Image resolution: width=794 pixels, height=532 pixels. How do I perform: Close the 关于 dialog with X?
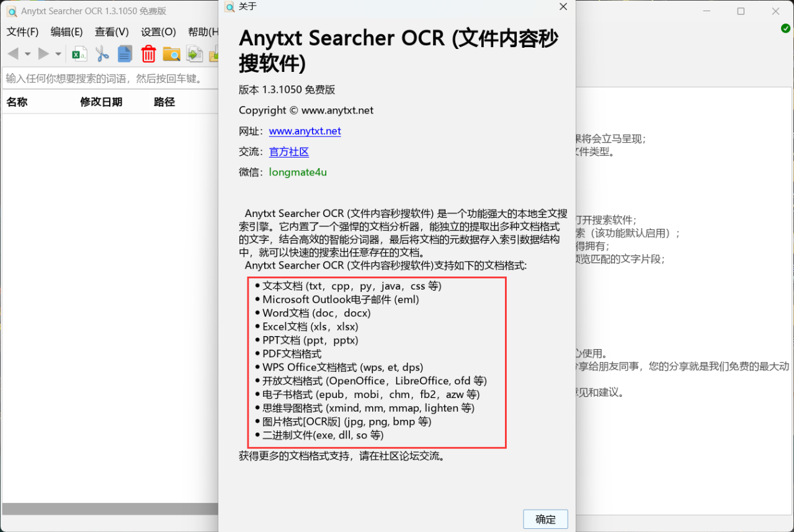(563, 7)
